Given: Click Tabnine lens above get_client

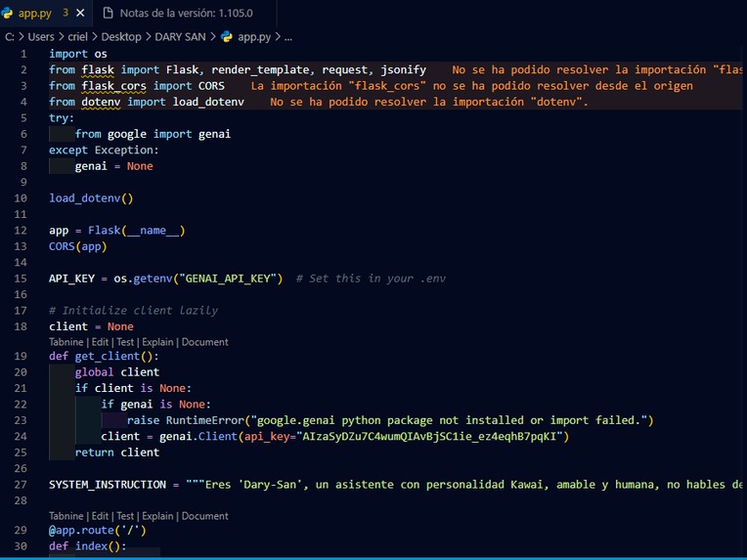Looking at the screenshot, I should (x=66, y=342).
